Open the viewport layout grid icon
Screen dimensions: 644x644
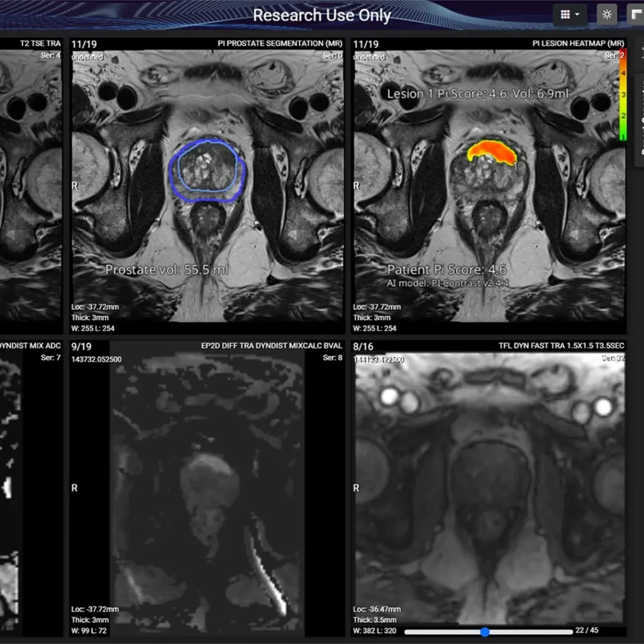[x=565, y=14]
